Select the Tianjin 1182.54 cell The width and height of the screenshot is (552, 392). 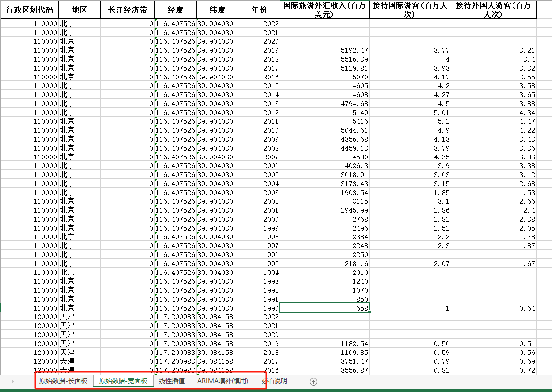(325, 344)
